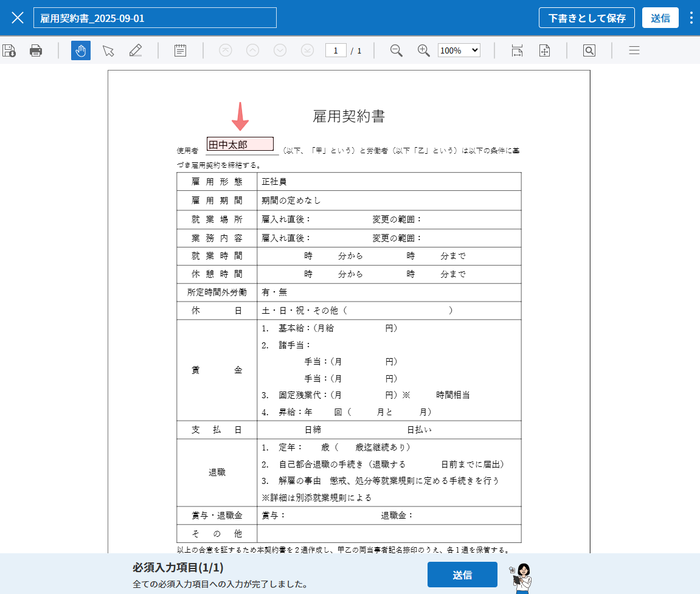Select the hand pan tool

[81, 50]
